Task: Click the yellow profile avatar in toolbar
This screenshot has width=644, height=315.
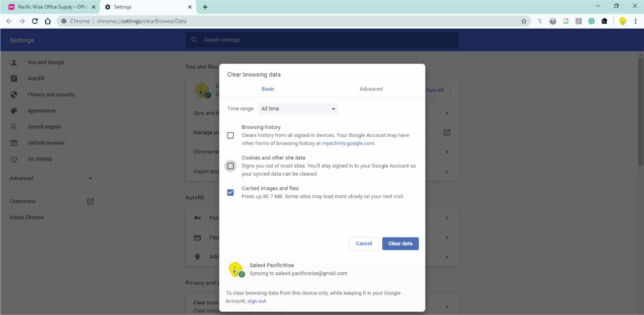Action: click(x=622, y=21)
